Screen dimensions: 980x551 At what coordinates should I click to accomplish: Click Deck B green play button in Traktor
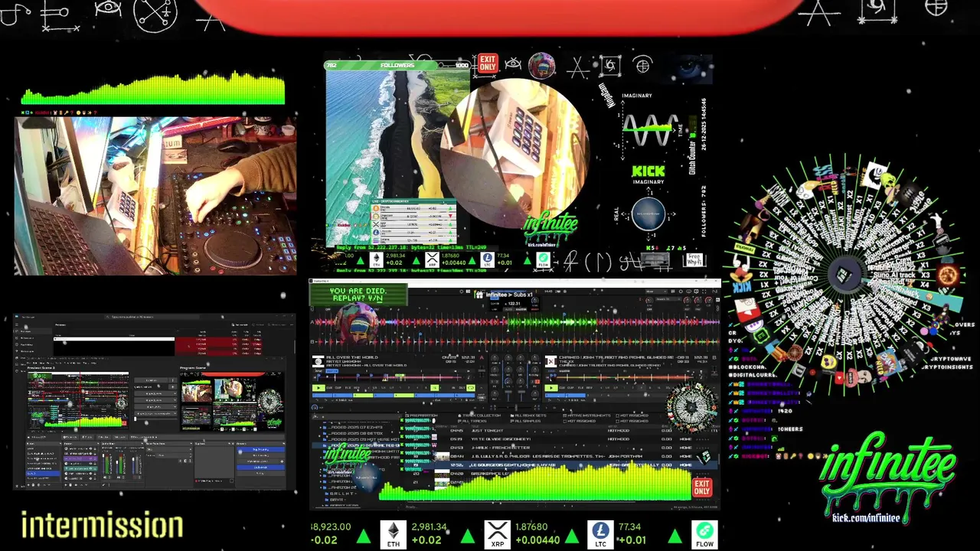(x=551, y=387)
